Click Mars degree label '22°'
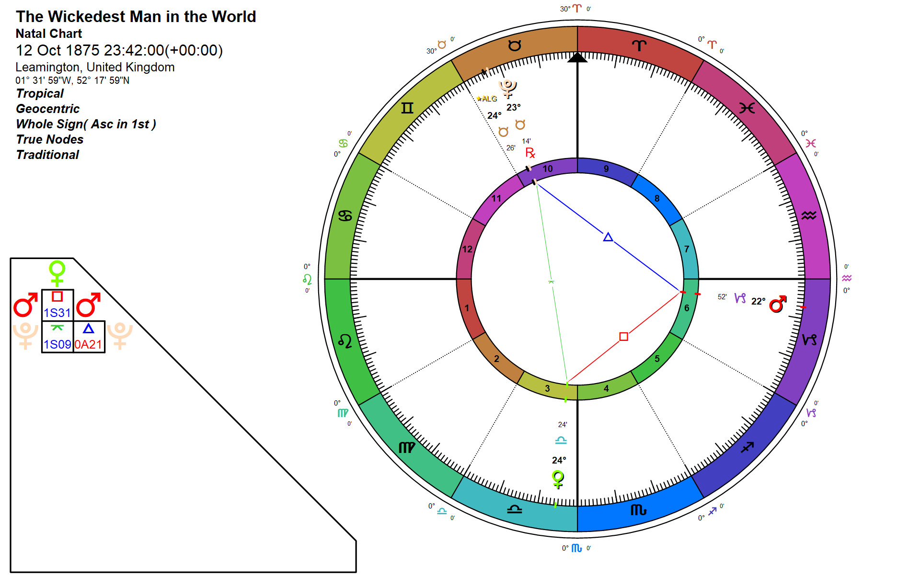This screenshot has height=588, width=920. coord(758,301)
